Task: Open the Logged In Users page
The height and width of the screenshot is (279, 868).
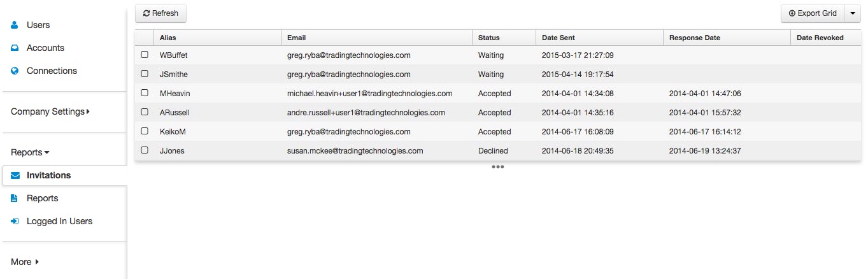Action: (59, 221)
